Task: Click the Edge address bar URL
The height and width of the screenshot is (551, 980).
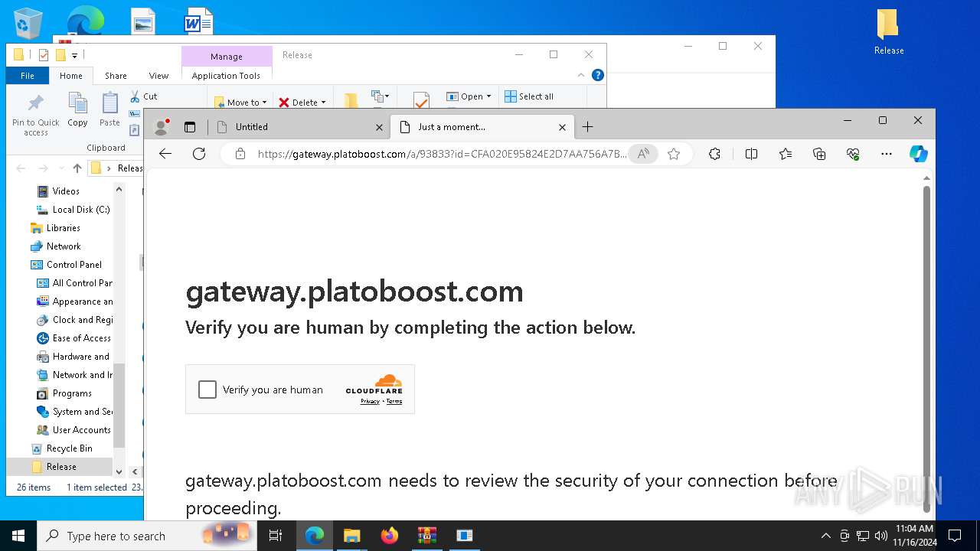Action: pyautogui.click(x=442, y=154)
